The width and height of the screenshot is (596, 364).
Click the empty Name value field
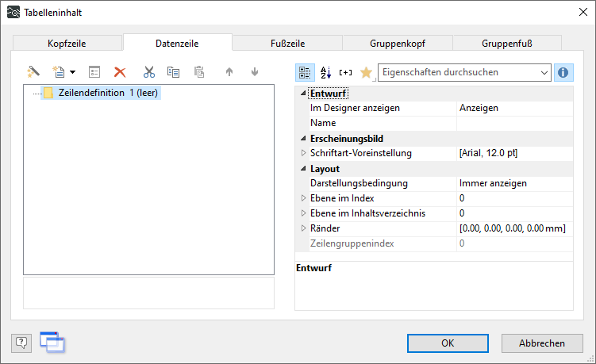(x=515, y=123)
